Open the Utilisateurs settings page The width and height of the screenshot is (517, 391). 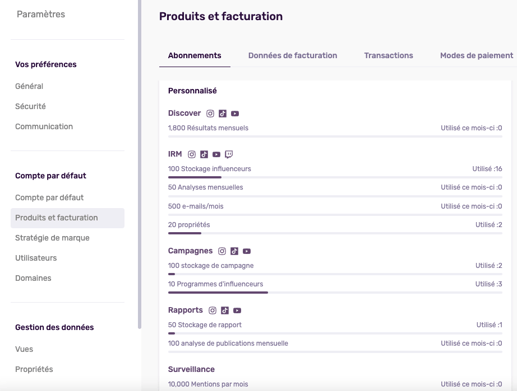pyautogui.click(x=36, y=258)
